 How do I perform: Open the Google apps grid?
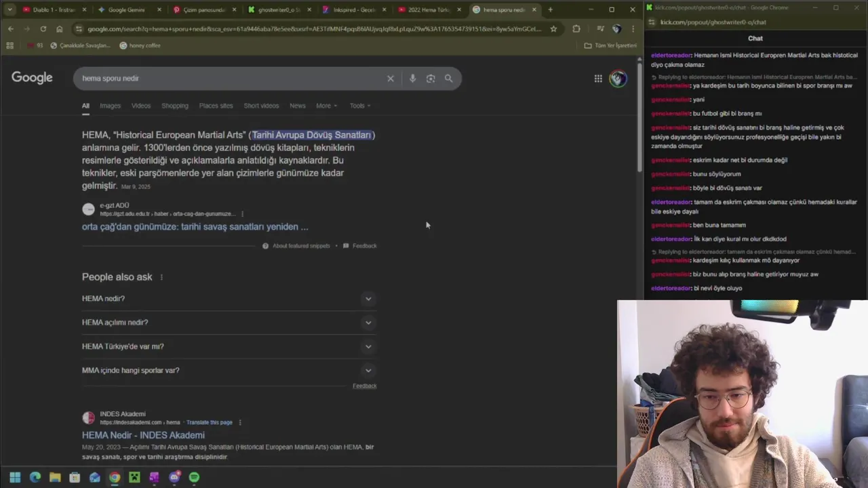(598, 79)
